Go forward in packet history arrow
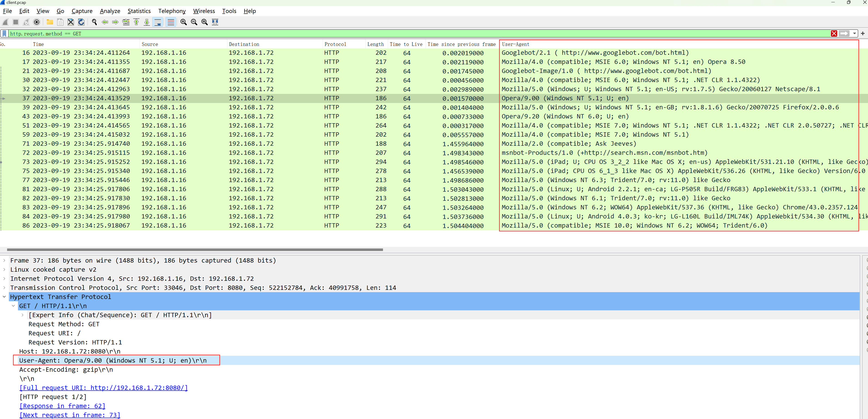 click(x=115, y=22)
